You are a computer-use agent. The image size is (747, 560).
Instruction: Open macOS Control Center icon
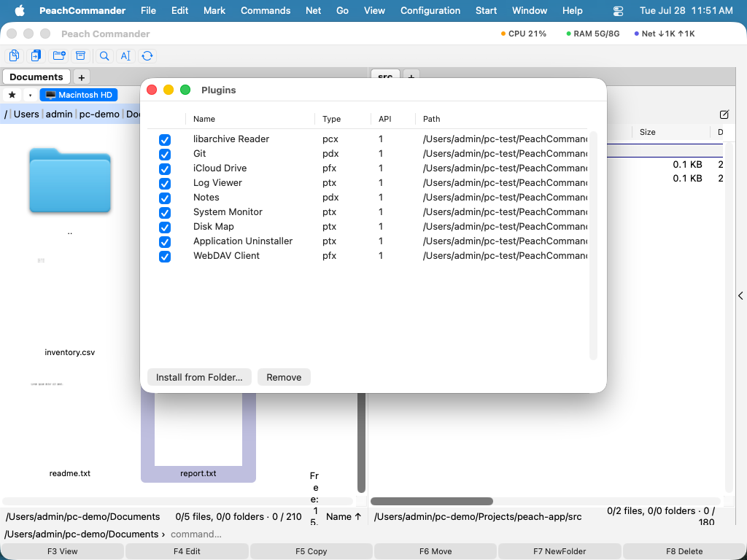618,10
